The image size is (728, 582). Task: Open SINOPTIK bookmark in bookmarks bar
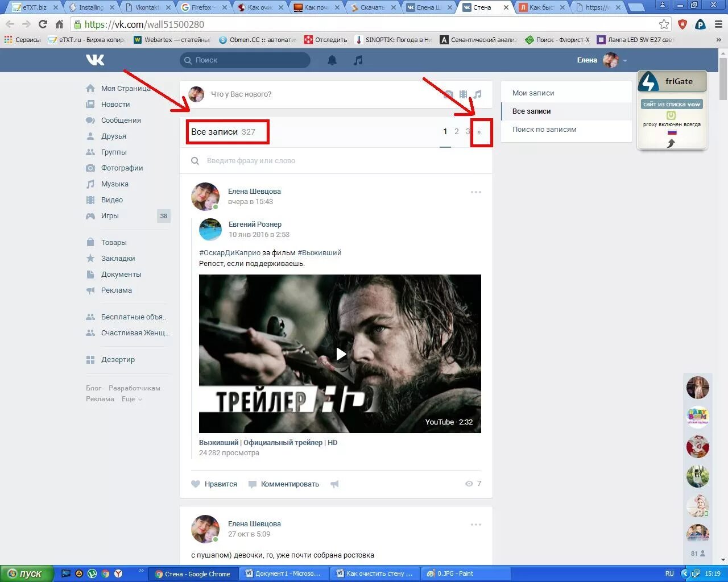[x=394, y=40]
